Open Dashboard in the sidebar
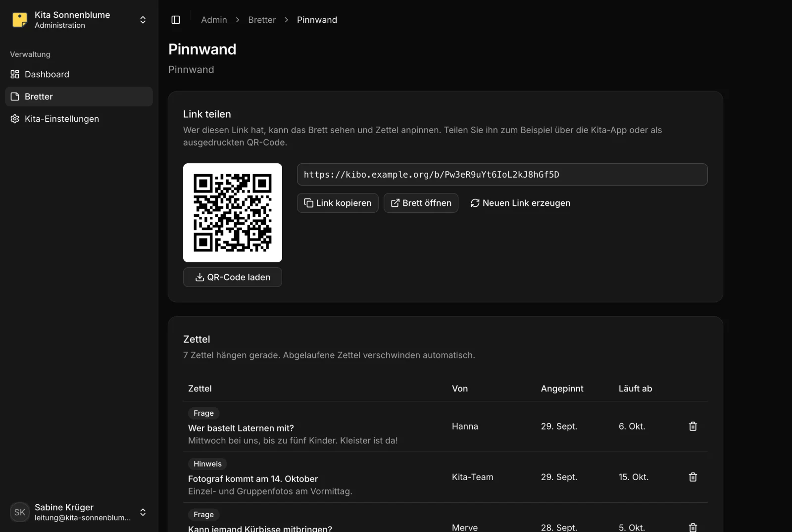Image resolution: width=792 pixels, height=532 pixels. coord(79,74)
